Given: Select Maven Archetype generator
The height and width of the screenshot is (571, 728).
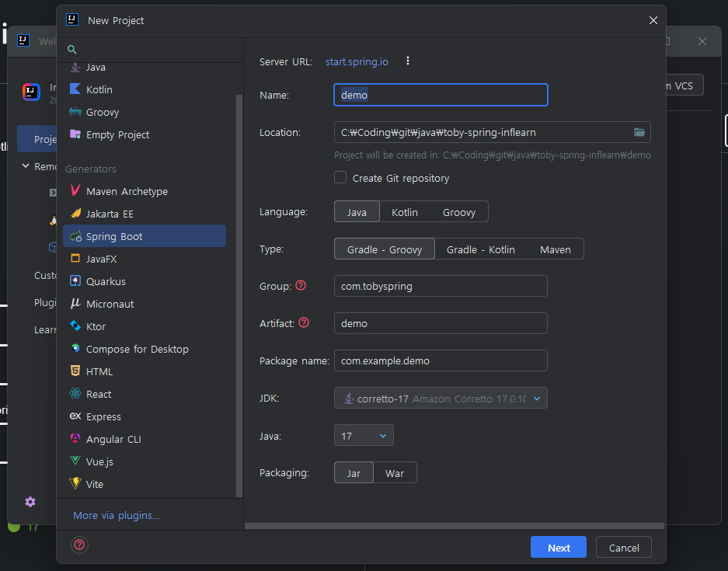Looking at the screenshot, I should 145,191.
